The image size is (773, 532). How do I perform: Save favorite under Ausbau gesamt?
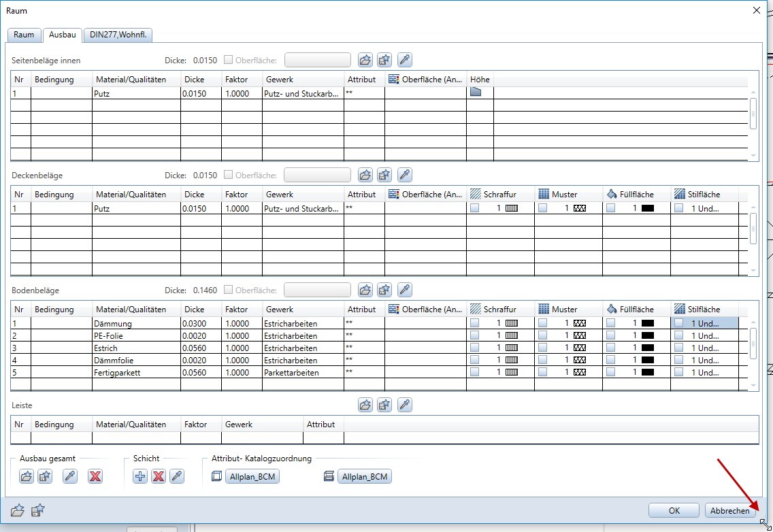point(45,476)
